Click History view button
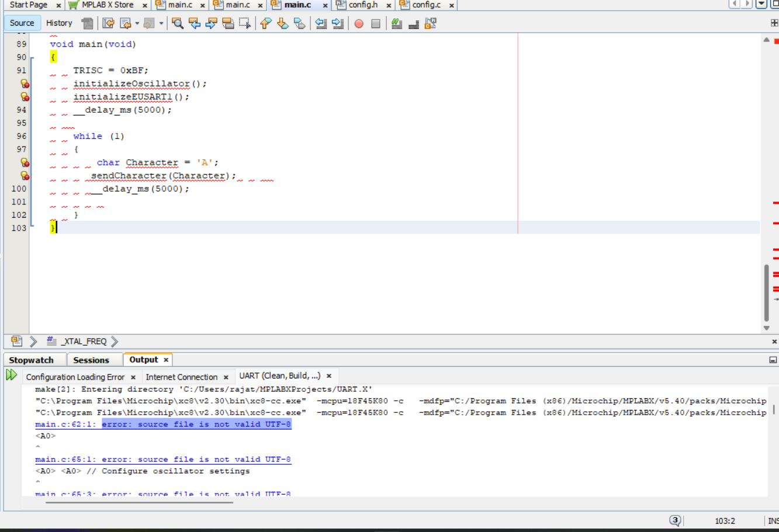Screen dimensions: 779x532 (x=59, y=23)
